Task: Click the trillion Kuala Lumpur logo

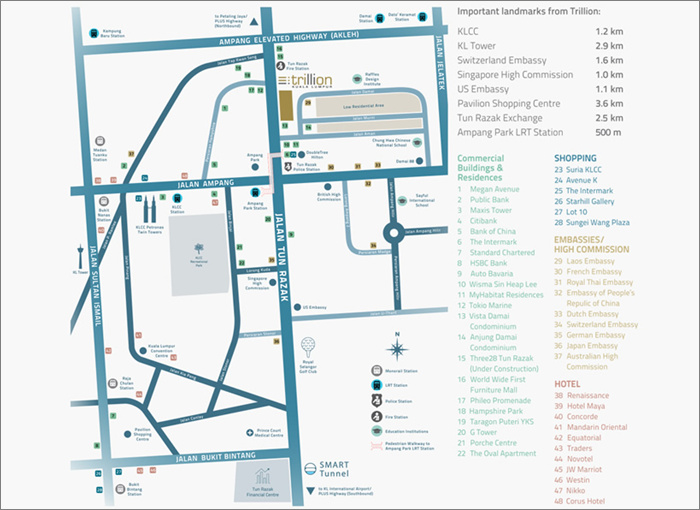Action: tap(305, 80)
